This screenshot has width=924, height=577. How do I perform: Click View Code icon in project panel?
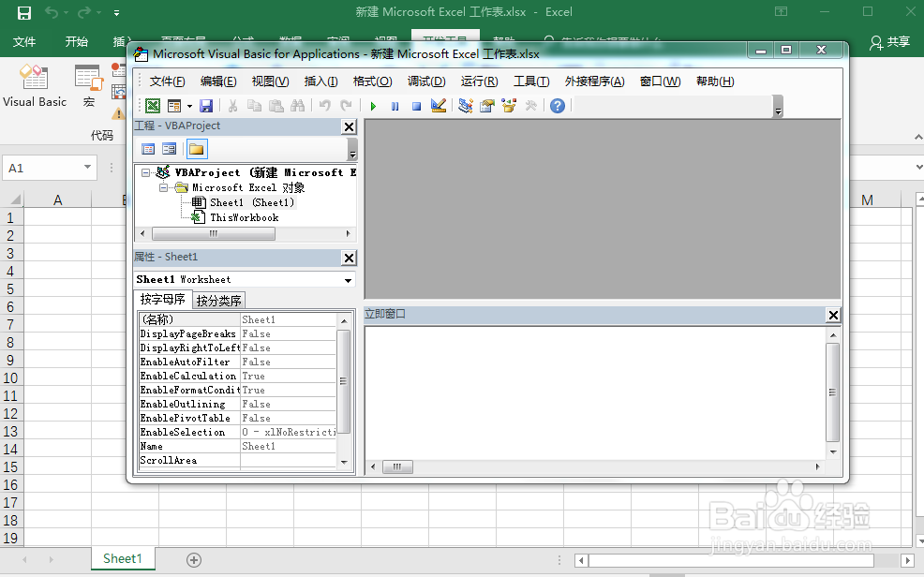(148, 149)
